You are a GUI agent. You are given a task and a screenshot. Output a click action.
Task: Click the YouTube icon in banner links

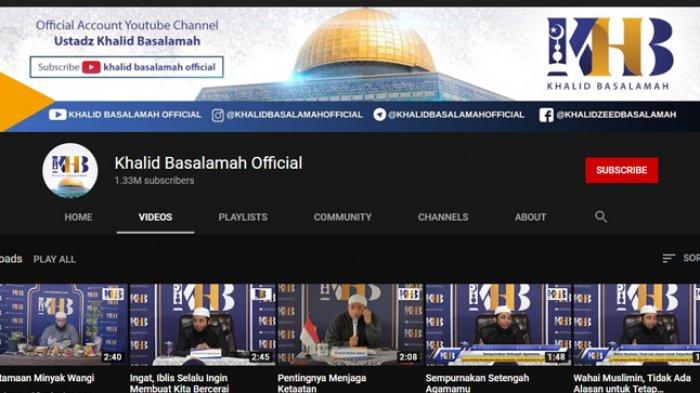pyautogui.click(x=58, y=115)
